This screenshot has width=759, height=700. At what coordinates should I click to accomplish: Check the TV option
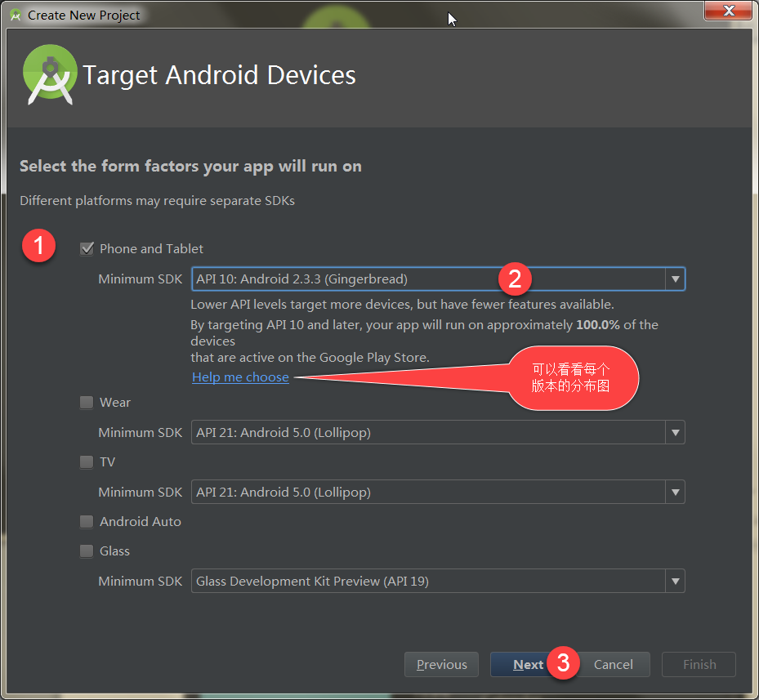[x=87, y=461]
